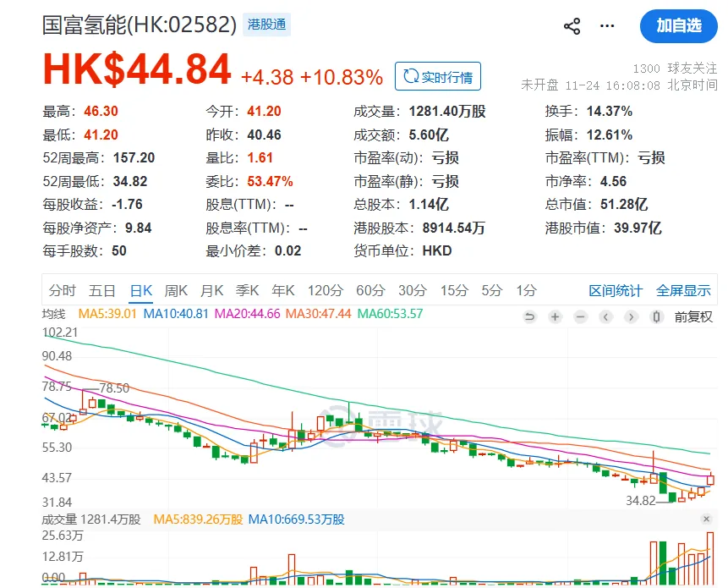Click the 实时行情 refresh button
This screenshot has height=588, width=728.
(438, 76)
